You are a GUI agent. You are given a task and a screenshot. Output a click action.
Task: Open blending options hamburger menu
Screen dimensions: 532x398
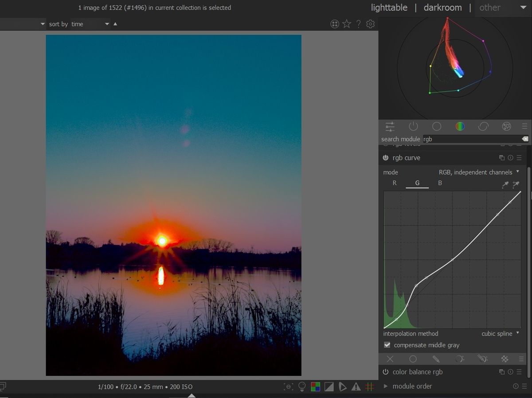[522, 359]
